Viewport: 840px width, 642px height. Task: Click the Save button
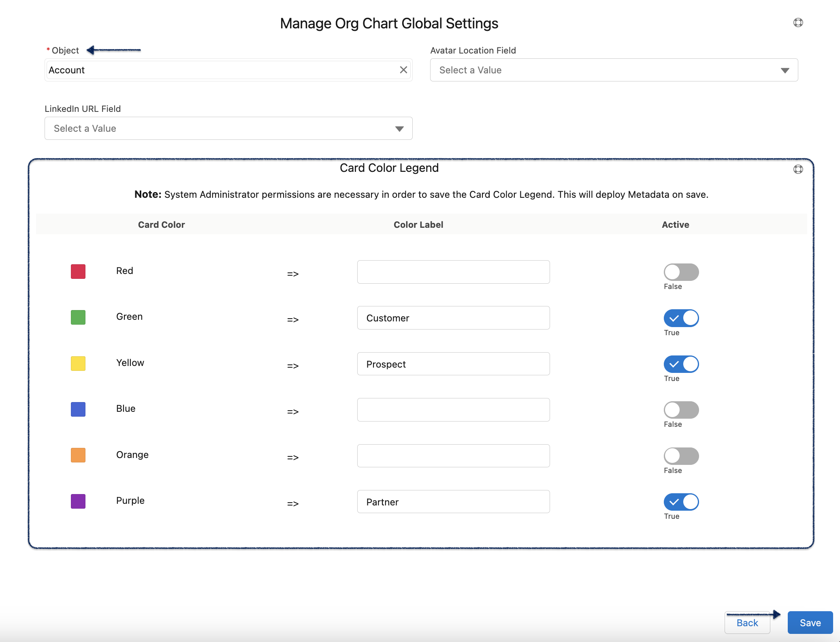(810, 623)
